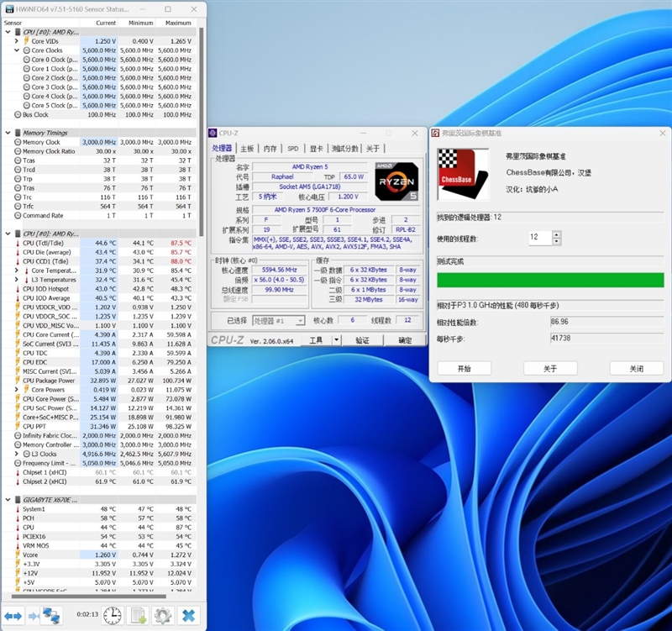Click HWiNFO64 title bar app icon
Viewport: 672px width, 631px height.
click(9, 9)
